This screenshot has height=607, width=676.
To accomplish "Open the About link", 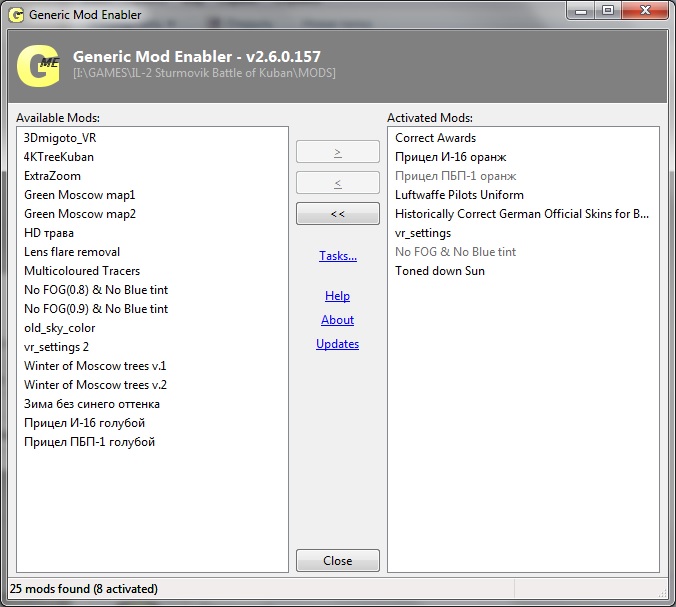I will point(338,320).
